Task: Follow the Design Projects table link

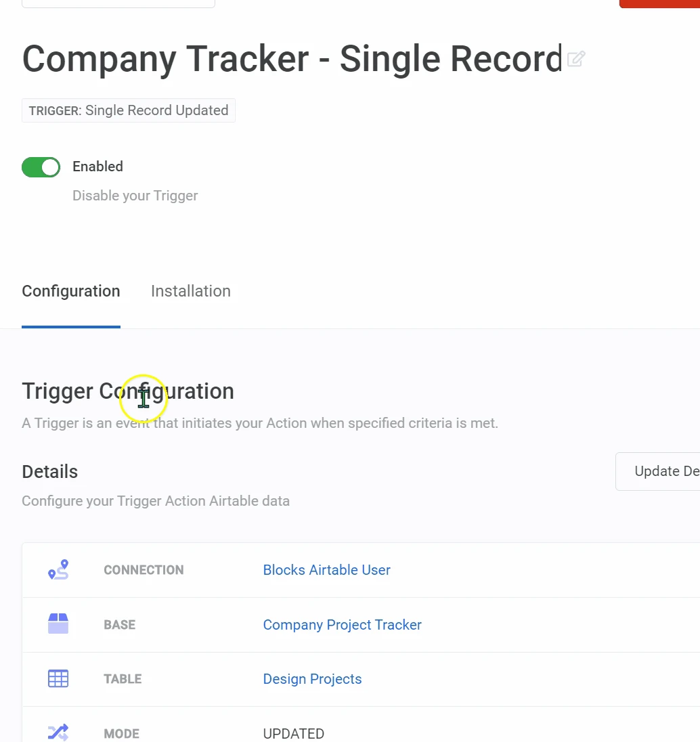Action: tap(312, 679)
